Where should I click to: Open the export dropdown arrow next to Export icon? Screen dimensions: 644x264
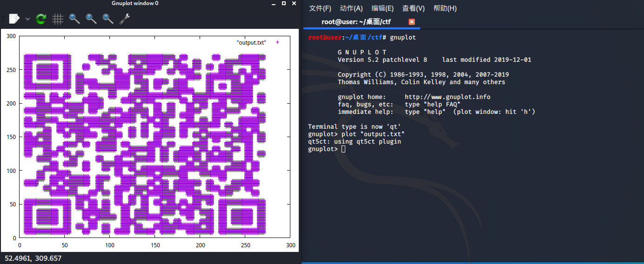[x=27, y=19]
